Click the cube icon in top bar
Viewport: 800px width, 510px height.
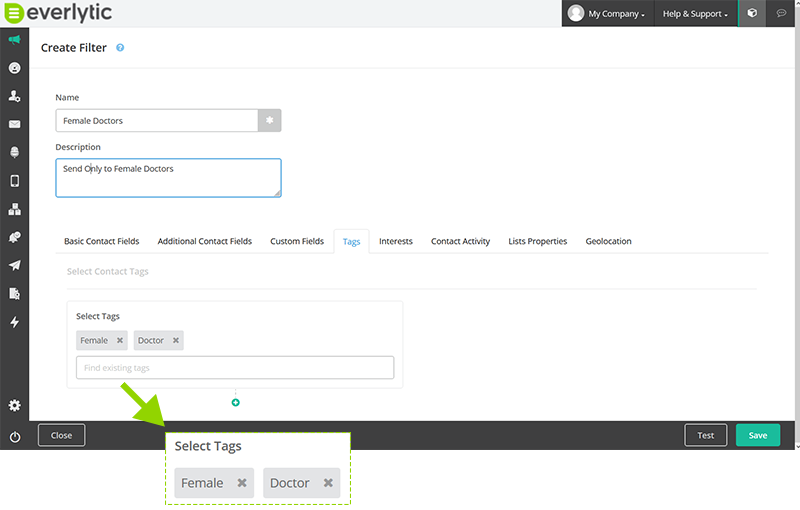coord(752,13)
